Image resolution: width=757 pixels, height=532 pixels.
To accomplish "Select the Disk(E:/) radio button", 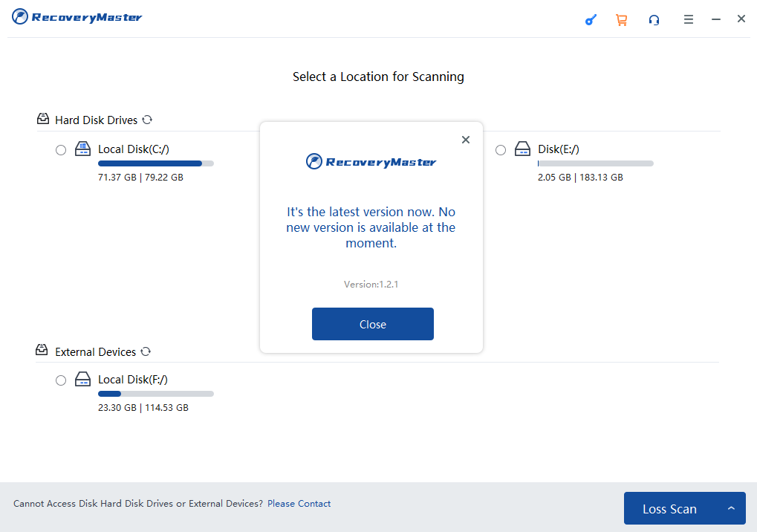I will tap(501, 150).
